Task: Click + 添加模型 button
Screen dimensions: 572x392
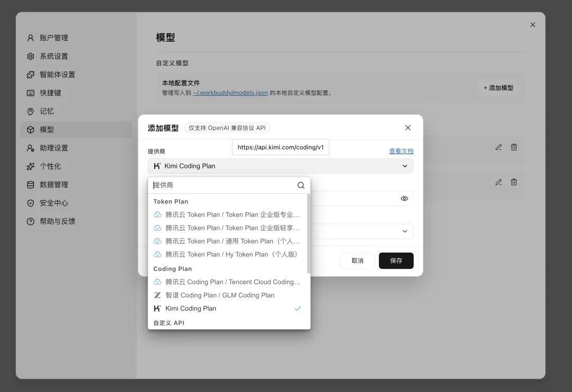Action: (498, 88)
